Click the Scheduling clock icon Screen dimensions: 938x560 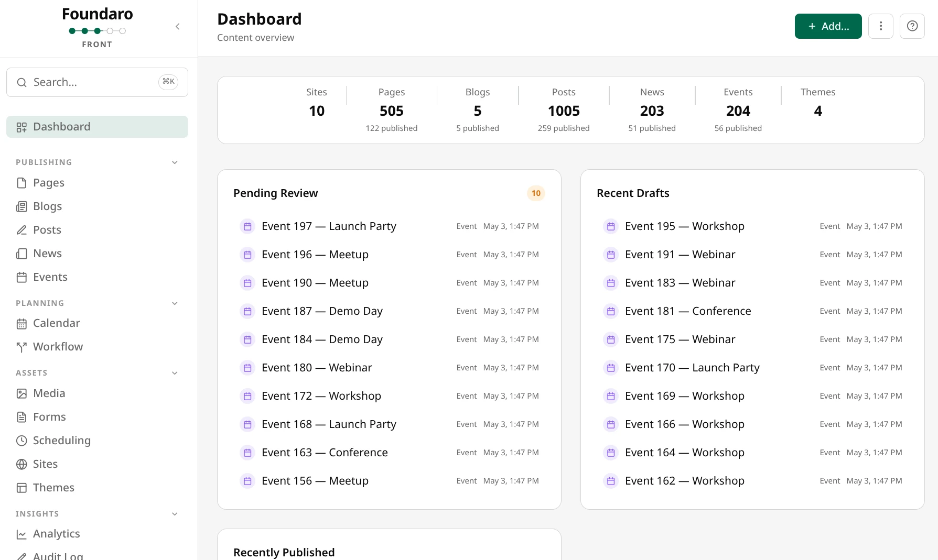click(x=21, y=441)
